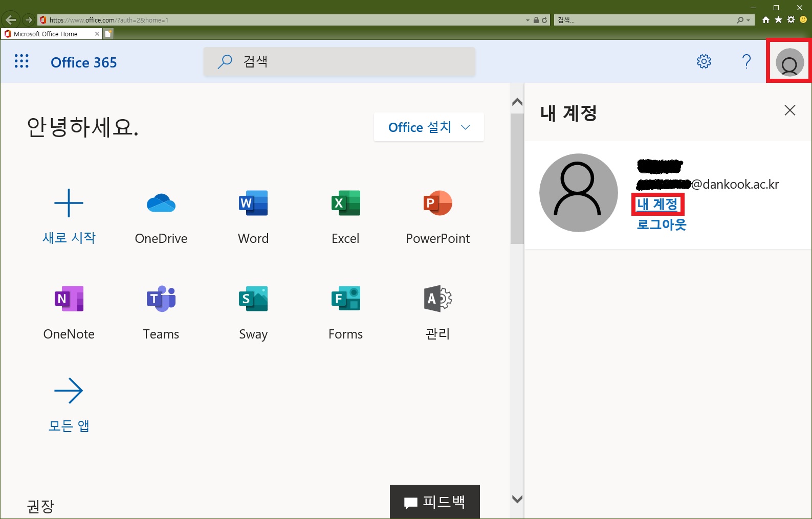Close the 내 계정 panel
Screen dimensions: 812x519
click(x=790, y=110)
